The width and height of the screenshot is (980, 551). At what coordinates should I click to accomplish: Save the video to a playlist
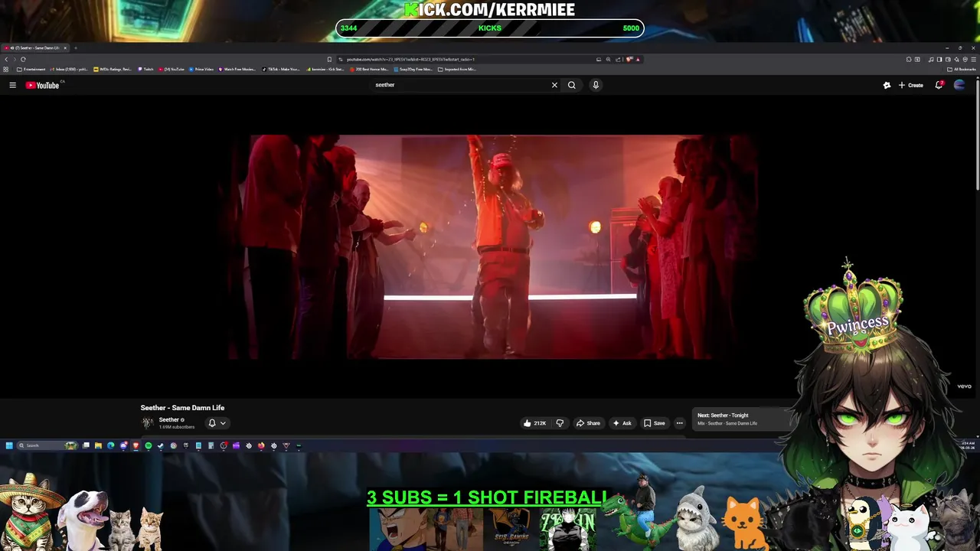654,423
